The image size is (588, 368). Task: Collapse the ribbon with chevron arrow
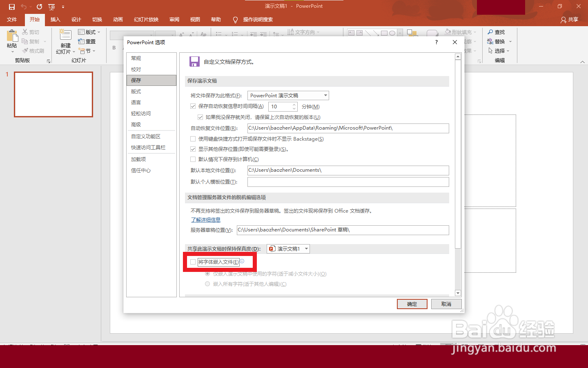coord(582,62)
